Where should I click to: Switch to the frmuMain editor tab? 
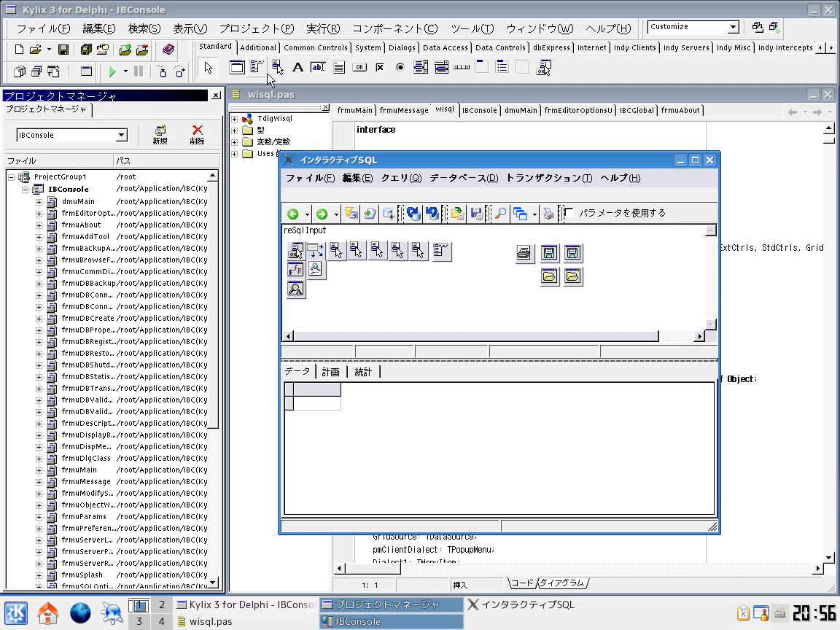354,110
